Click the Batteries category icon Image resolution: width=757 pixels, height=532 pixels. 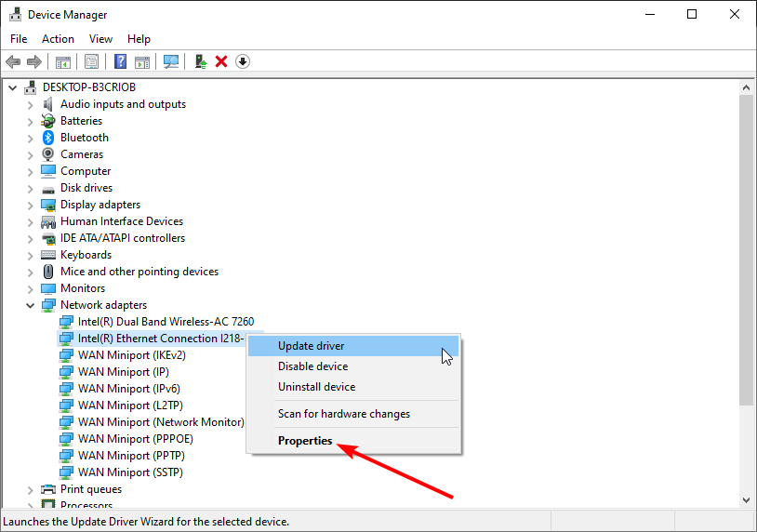(48, 121)
